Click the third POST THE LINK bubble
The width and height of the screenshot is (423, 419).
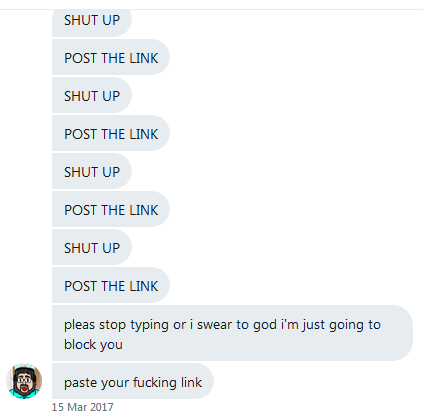point(111,209)
